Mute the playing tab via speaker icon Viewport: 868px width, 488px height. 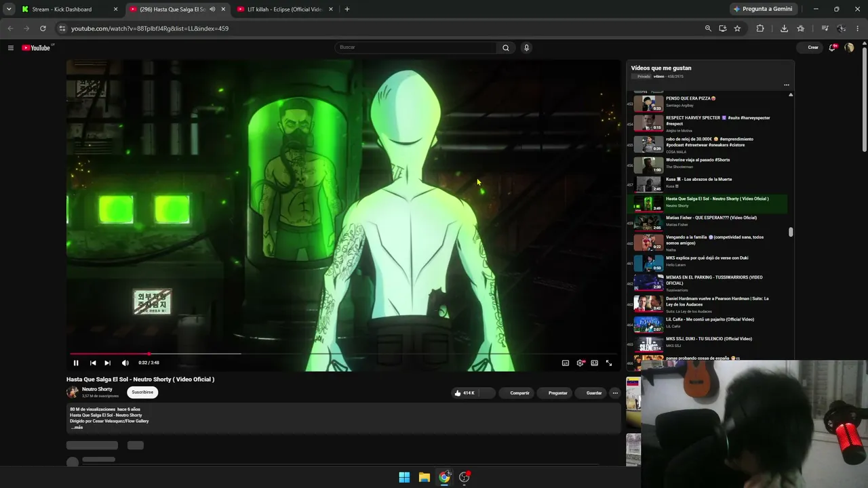[212, 9]
